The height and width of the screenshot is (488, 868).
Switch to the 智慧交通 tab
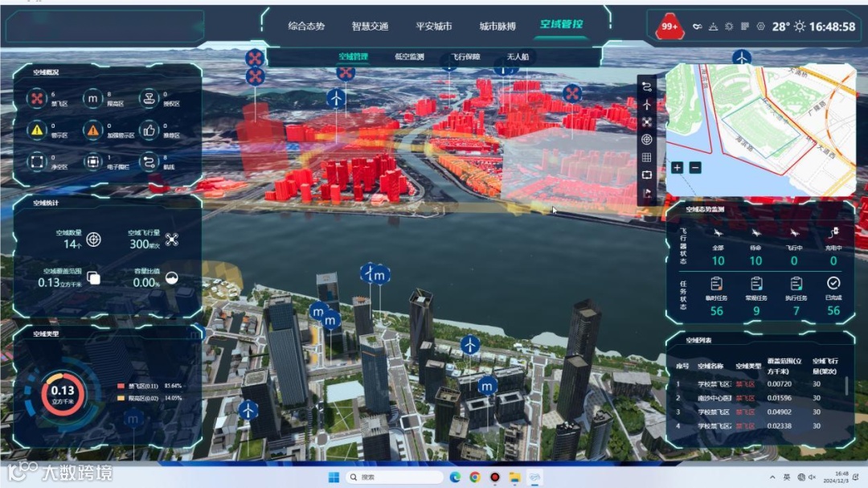[370, 26]
